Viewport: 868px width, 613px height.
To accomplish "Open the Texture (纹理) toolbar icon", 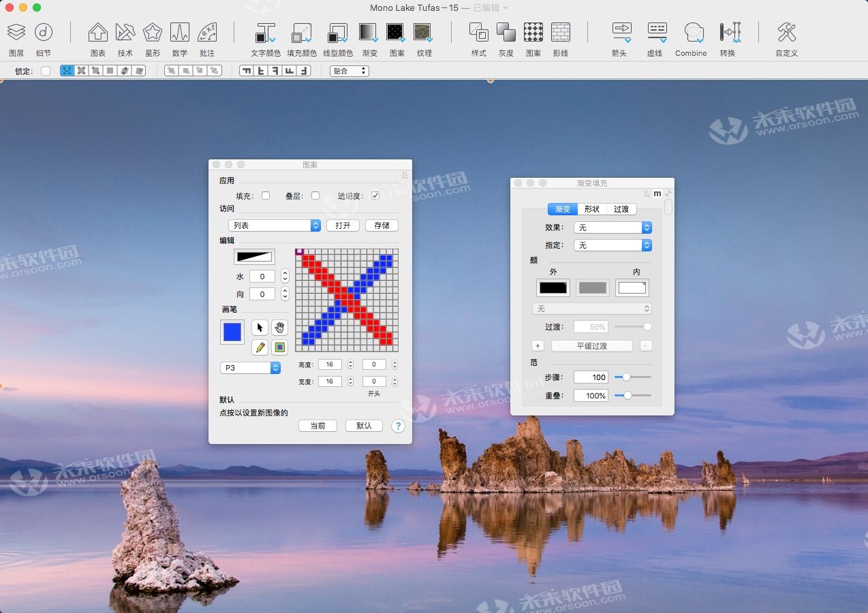I will [424, 31].
